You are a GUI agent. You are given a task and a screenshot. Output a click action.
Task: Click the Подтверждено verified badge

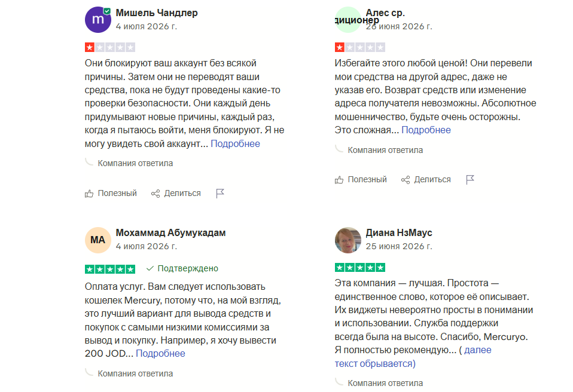click(182, 269)
